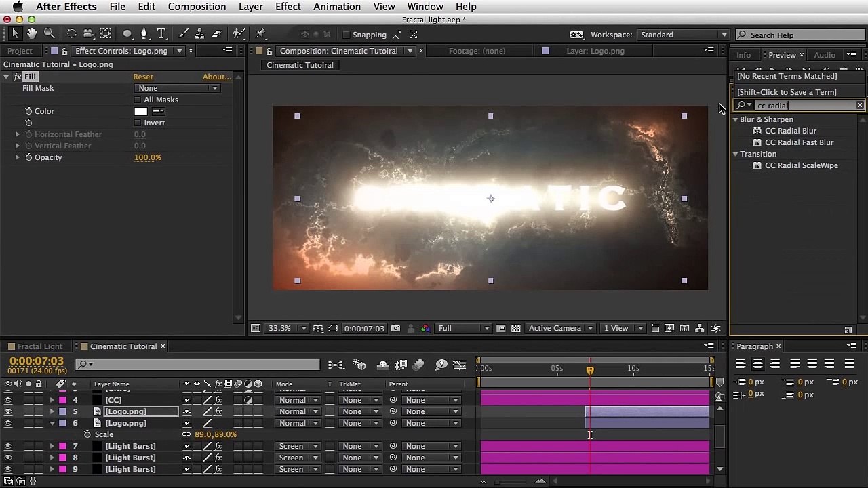Open layer 7 Screen blending mode dropdown

pos(299,446)
